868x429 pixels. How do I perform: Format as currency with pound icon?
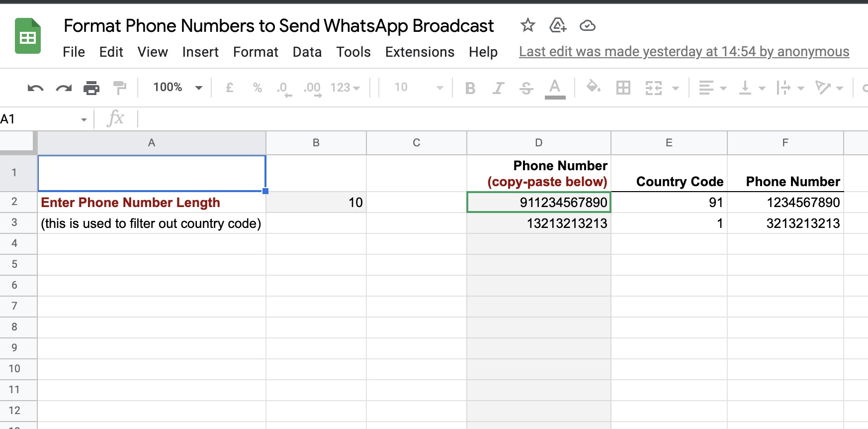230,88
